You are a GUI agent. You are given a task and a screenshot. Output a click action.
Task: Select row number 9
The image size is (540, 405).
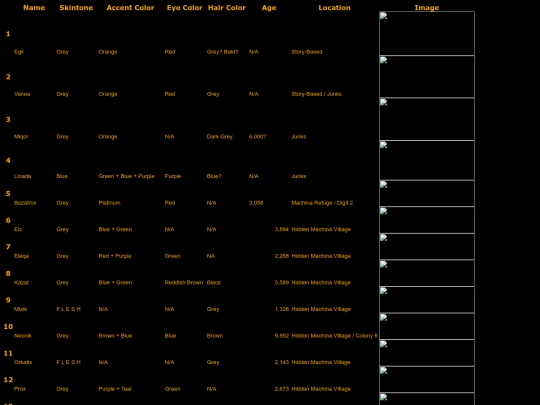8,300
